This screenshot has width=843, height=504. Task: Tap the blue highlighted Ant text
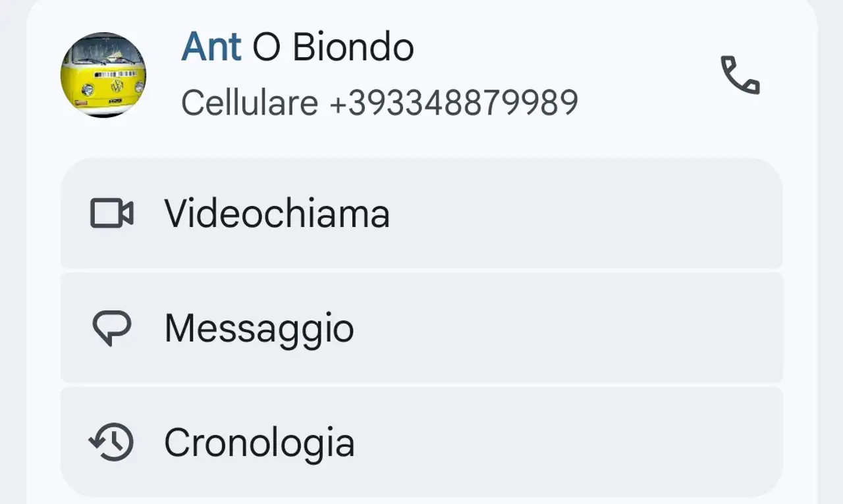(x=211, y=47)
